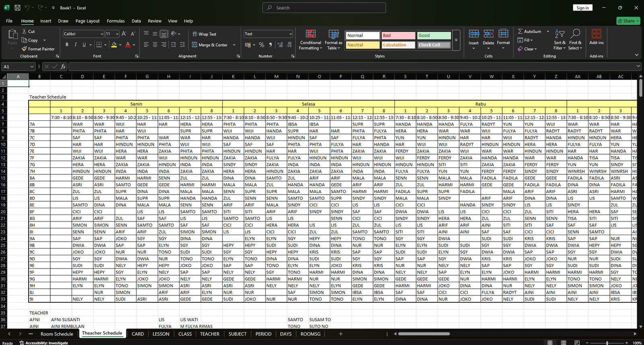Click the Cut scissors icon
The image size is (644, 345).
(x=25, y=31)
